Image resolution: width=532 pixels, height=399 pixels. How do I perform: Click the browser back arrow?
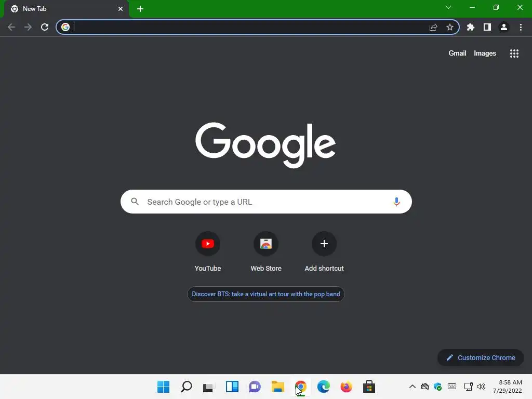11,27
